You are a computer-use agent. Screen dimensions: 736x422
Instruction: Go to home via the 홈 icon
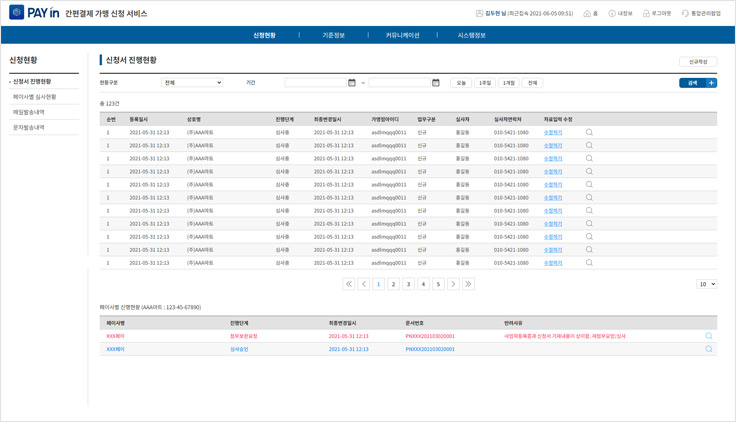point(590,14)
